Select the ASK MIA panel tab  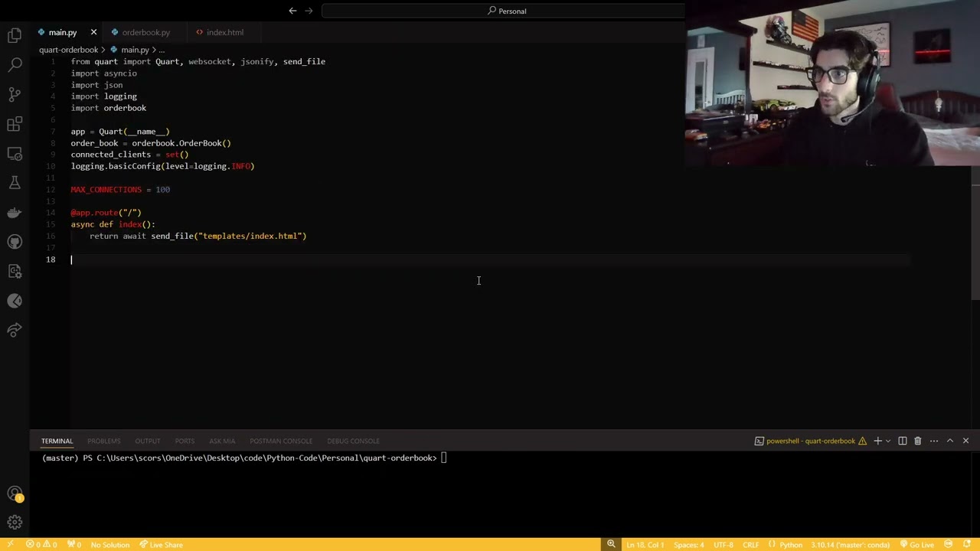pyautogui.click(x=222, y=441)
